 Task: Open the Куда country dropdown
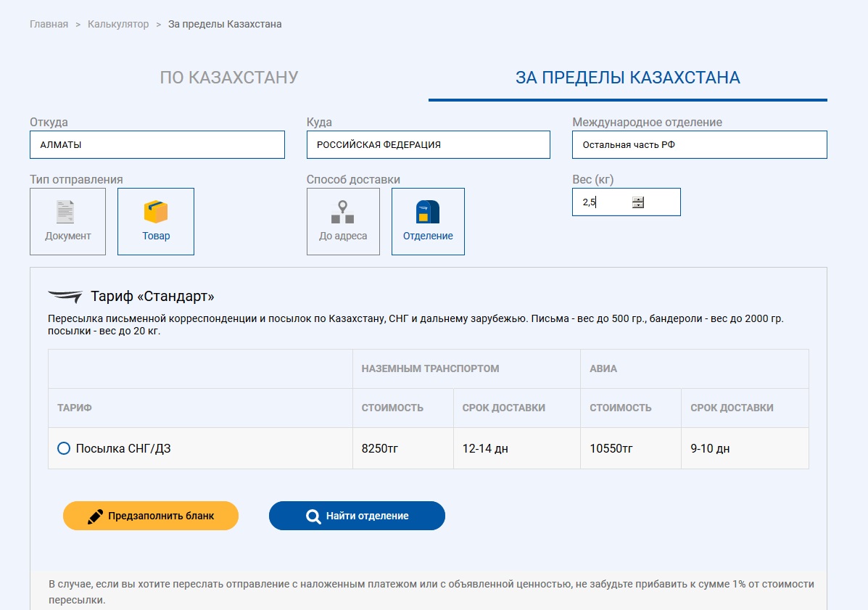[428, 144]
